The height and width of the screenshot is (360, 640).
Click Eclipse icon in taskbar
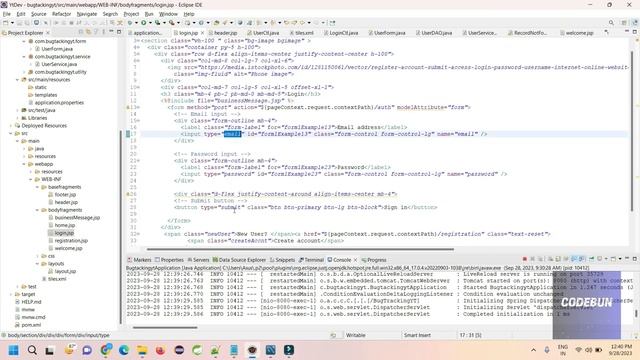179,350
